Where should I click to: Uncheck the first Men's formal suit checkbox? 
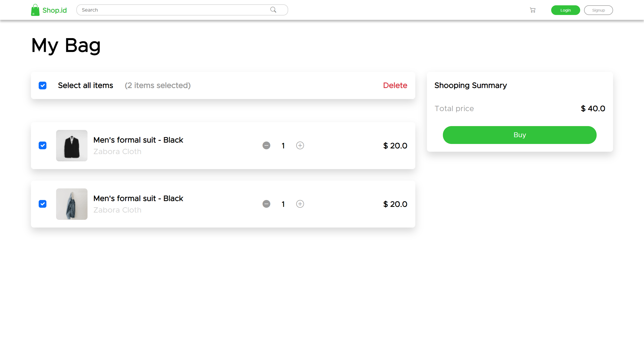(x=43, y=145)
